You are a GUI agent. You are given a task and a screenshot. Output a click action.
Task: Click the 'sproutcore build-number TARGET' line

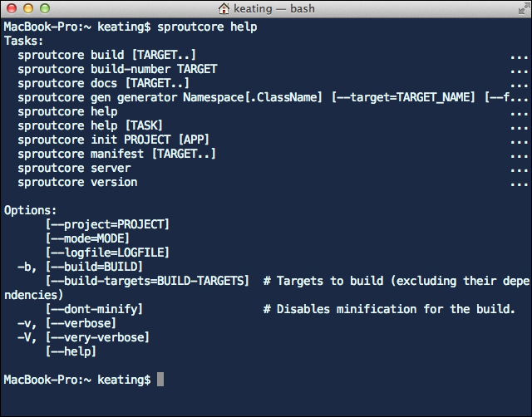[117, 69]
